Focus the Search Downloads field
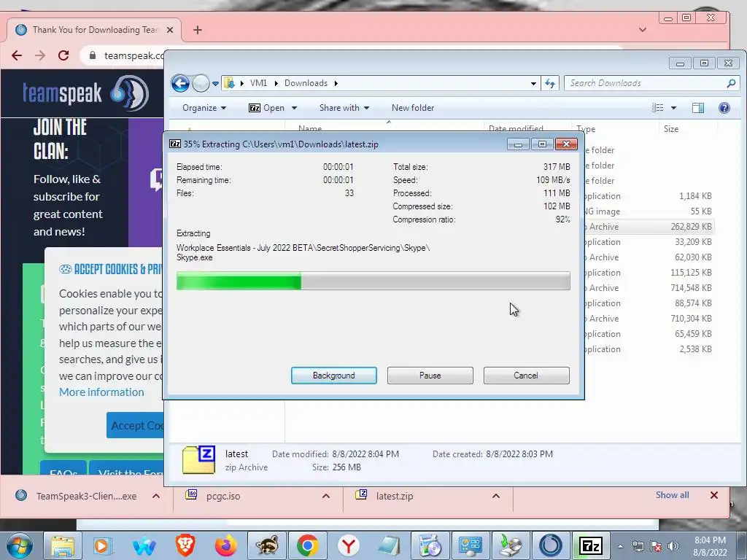747x560 pixels. (x=651, y=83)
